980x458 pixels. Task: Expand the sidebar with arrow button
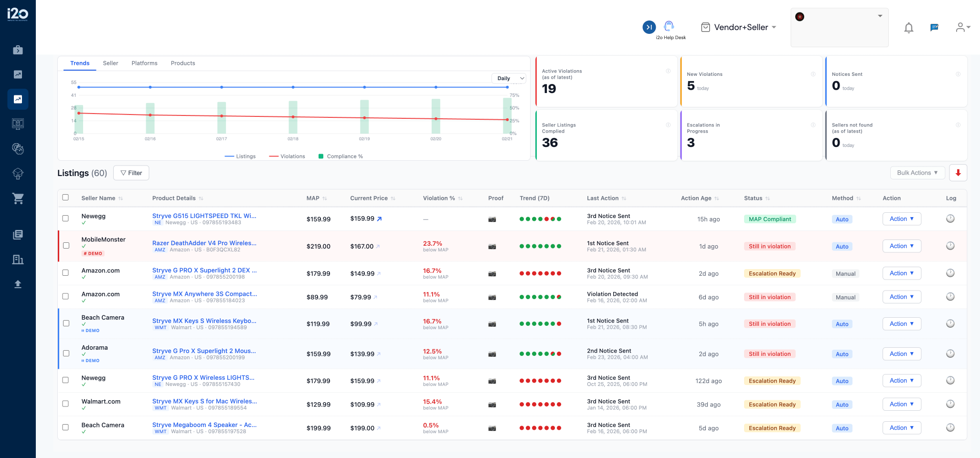click(x=649, y=27)
